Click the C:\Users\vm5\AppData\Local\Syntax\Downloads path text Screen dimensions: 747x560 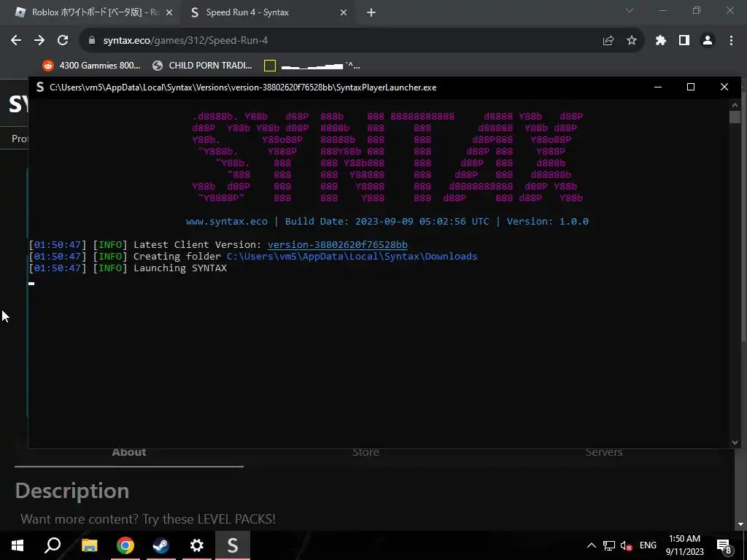click(x=352, y=256)
